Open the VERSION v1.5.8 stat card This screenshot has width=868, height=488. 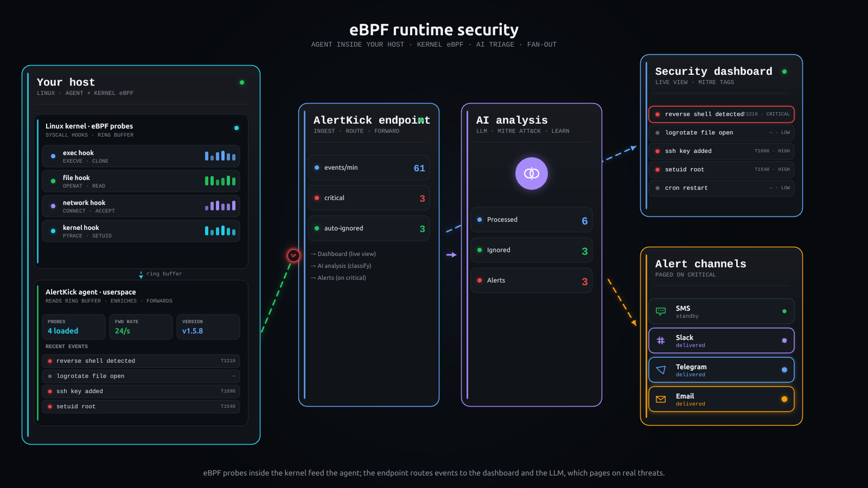click(208, 327)
